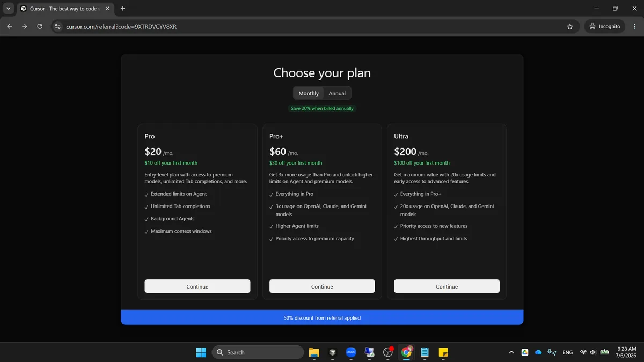Reload the page with the refresh icon
This screenshot has height=362, width=644.
click(40, 26)
